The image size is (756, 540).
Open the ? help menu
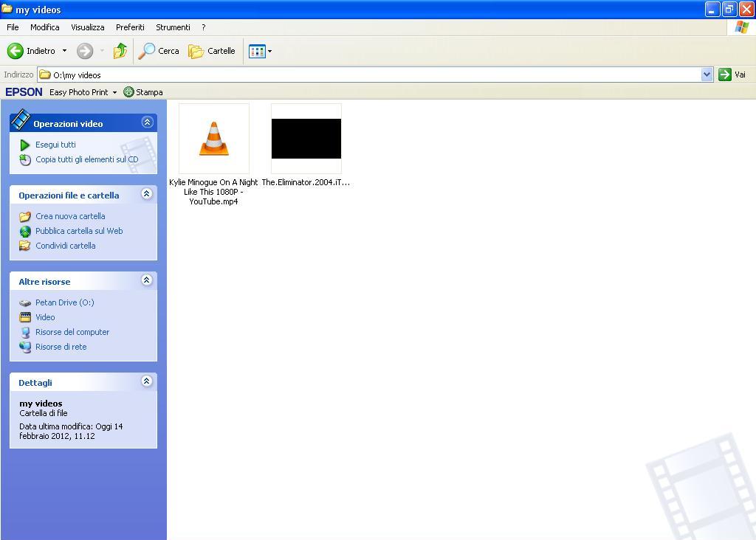(x=204, y=27)
